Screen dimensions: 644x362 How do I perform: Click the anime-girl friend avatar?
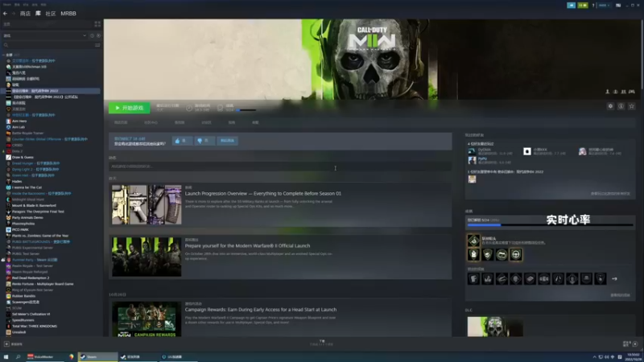582,151
